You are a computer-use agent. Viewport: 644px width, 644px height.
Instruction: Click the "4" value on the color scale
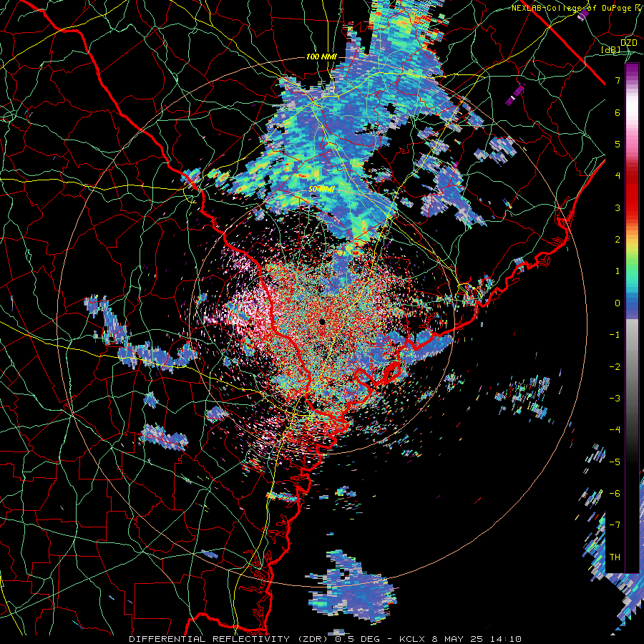click(618, 176)
